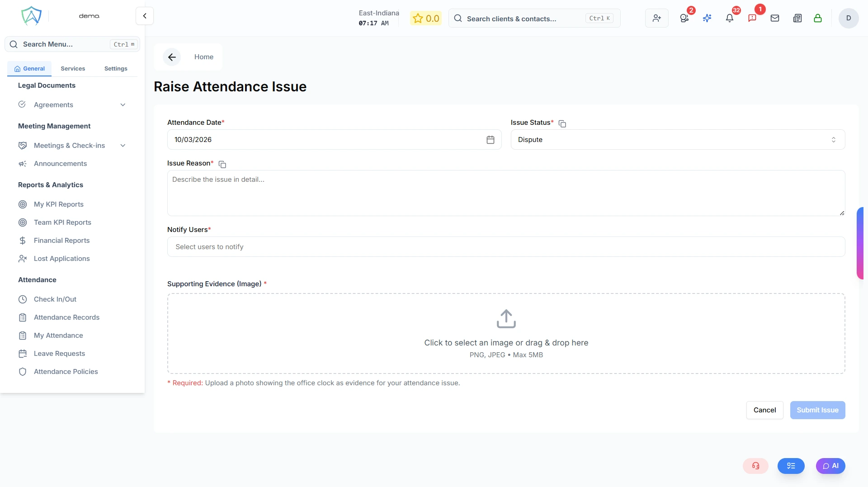This screenshot has width=868, height=487.
Task: View Lost Applications
Action: click(x=62, y=259)
